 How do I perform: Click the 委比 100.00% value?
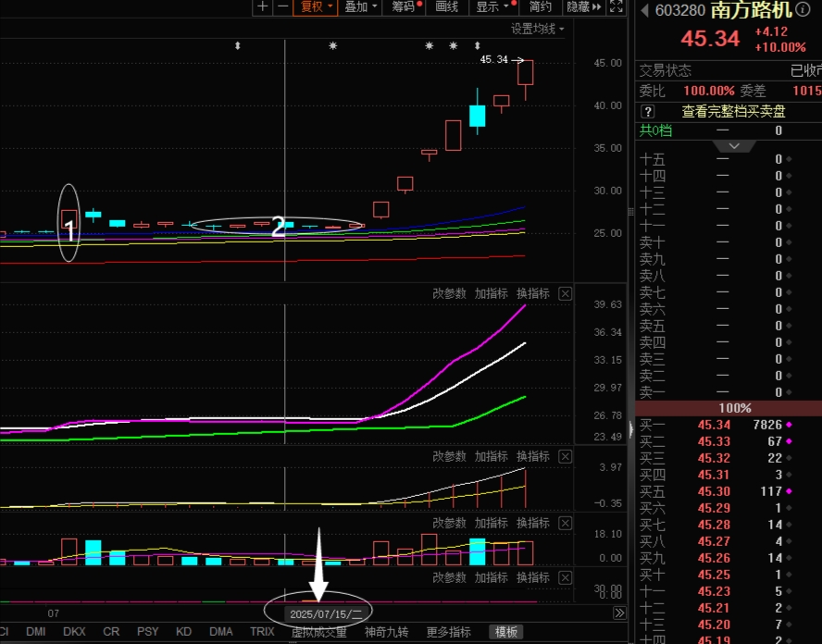[709, 92]
